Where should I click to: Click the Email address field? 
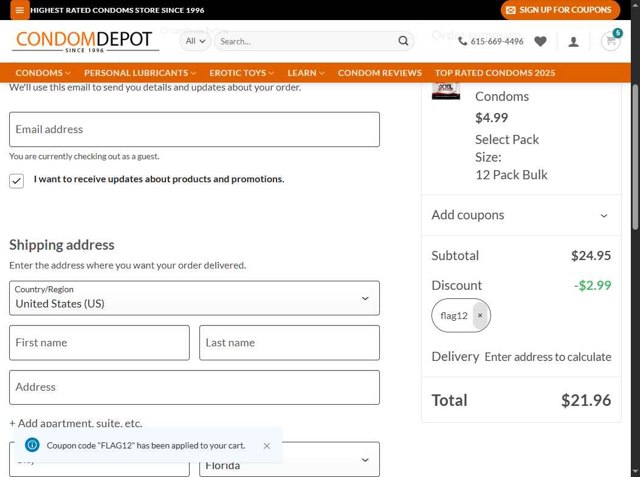(x=194, y=129)
